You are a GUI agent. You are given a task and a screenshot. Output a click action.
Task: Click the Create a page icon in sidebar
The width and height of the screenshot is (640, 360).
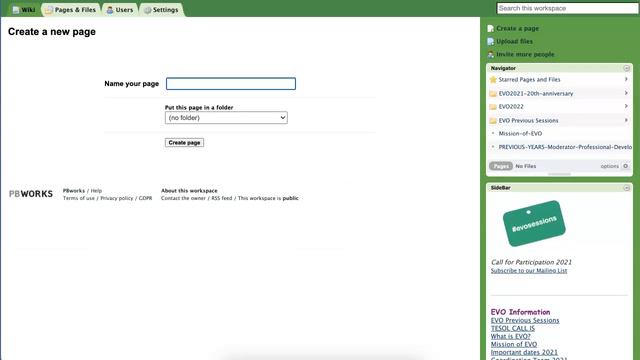[x=491, y=29]
